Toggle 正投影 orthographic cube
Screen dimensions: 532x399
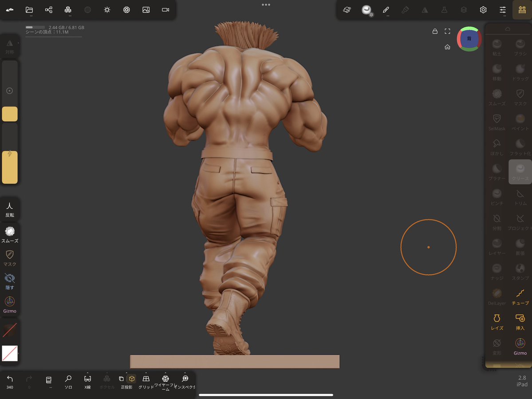click(132, 379)
